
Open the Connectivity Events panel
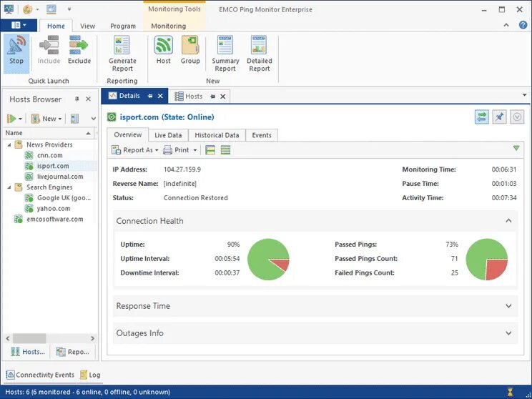[40, 375]
